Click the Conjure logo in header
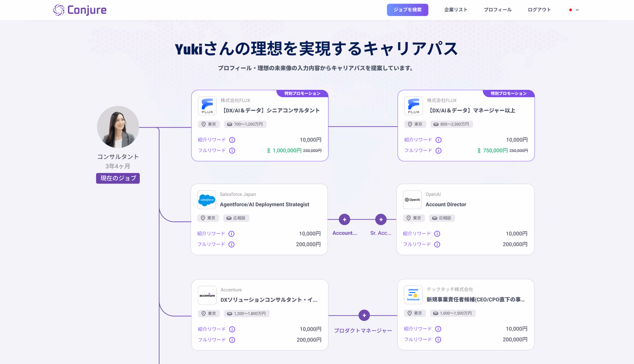 pos(79,10)
